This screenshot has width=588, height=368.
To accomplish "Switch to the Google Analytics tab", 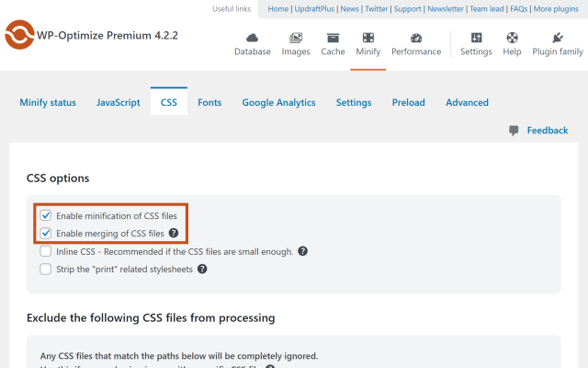I will tap(278, 102).
